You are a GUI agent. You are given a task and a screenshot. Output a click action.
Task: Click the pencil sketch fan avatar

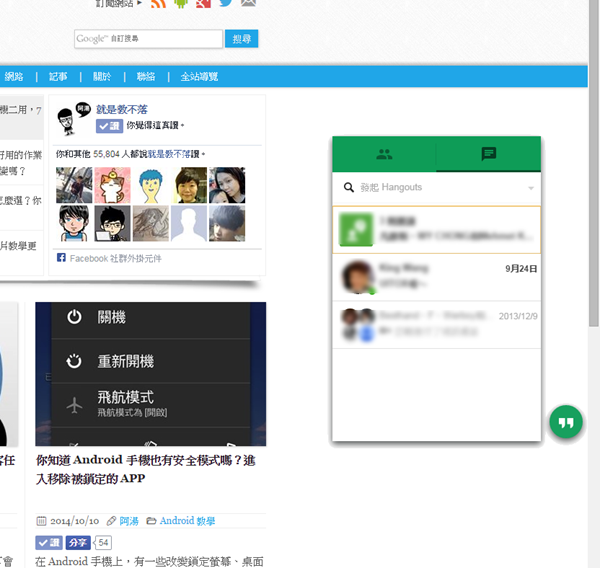tap(151, 224)
